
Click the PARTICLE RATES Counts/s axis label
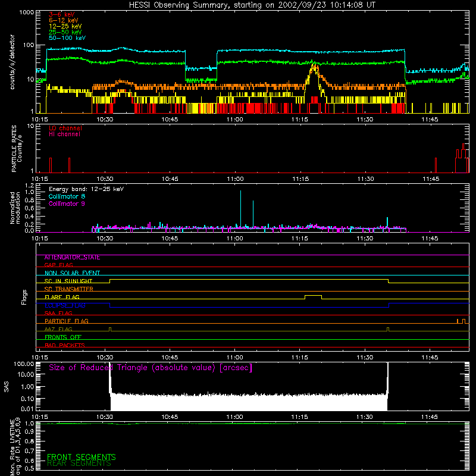(x=17, y=149)
